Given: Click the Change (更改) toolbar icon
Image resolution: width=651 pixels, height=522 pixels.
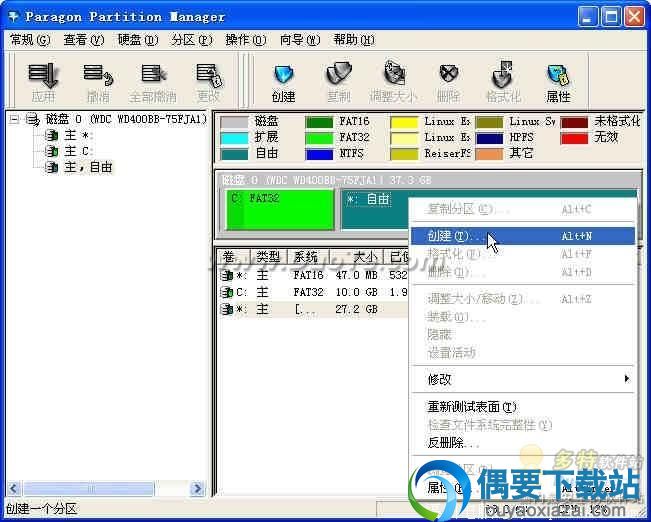Looking at the screenshot, I should tap(209, 75).
